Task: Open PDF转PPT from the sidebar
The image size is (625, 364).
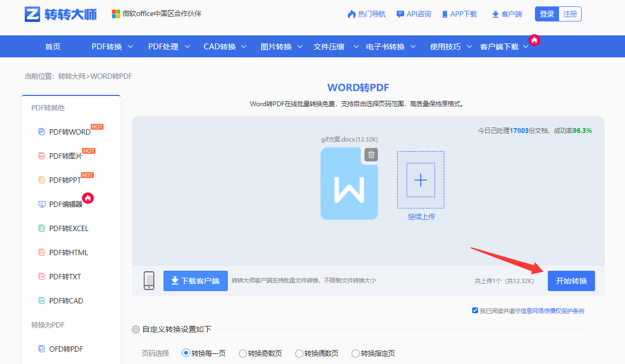Action: (65, 180)
